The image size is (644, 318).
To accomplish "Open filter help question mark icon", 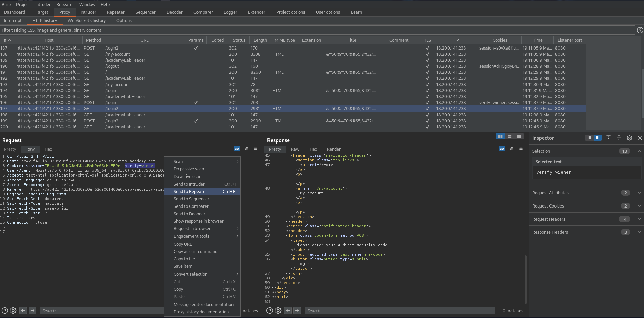I will tap(640, 30).
